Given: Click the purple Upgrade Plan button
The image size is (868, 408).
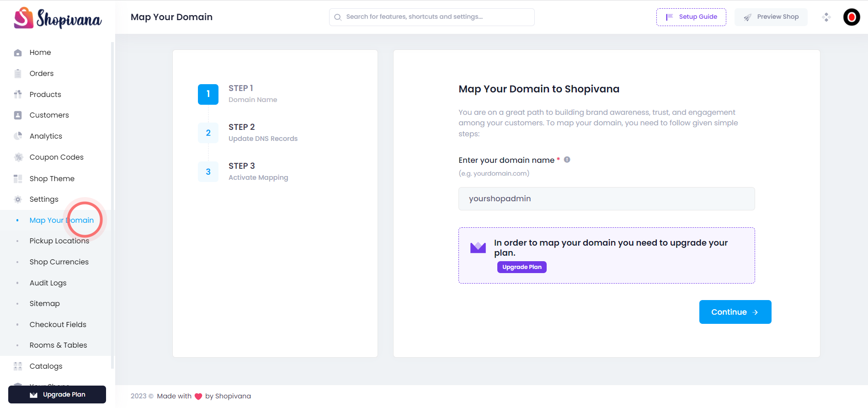Looking at the screenshot, I should click(x=522, y=267).
